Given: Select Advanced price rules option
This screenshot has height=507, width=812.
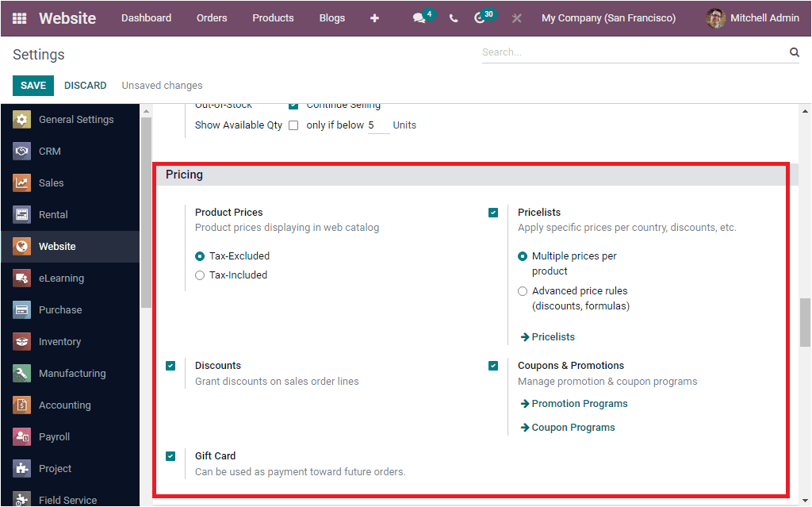Looking at the screenshot, I should tap(523, 291).
